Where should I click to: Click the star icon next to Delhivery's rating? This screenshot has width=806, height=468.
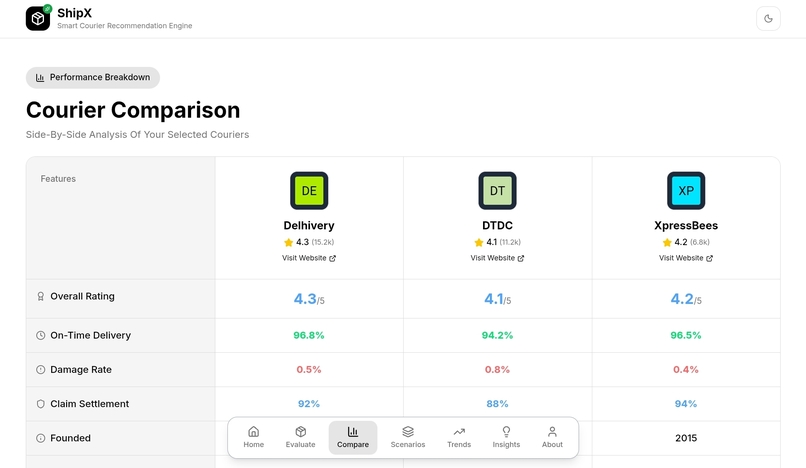tap(288, 242)
